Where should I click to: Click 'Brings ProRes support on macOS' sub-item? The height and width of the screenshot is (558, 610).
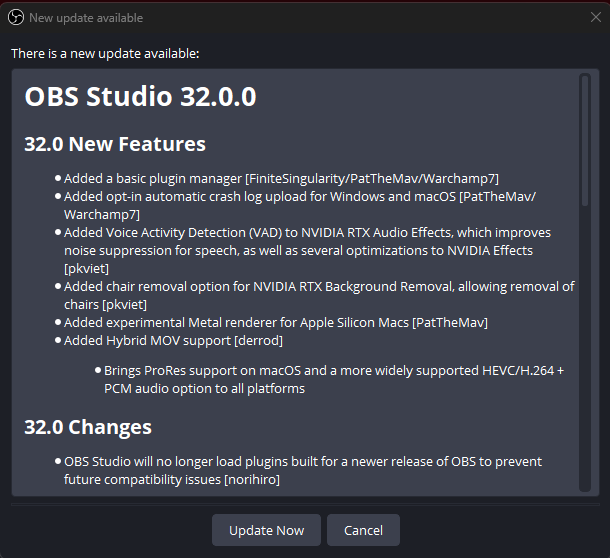[334, 379]
